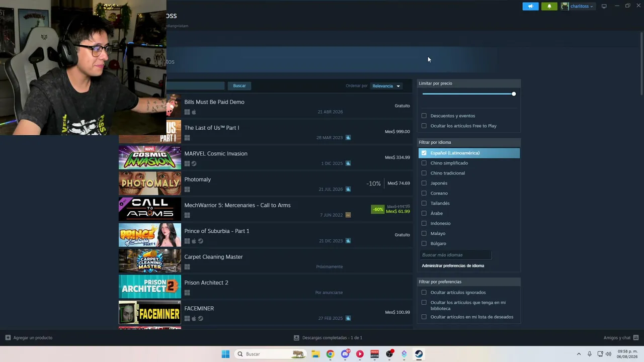The image size is (644, 362).
Task: Click Windows platform icon under Photomaly
Action: click(x=187, y=190)
